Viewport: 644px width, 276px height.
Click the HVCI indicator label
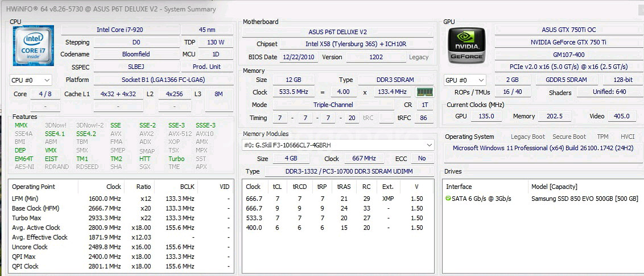(x=627, y=137)
